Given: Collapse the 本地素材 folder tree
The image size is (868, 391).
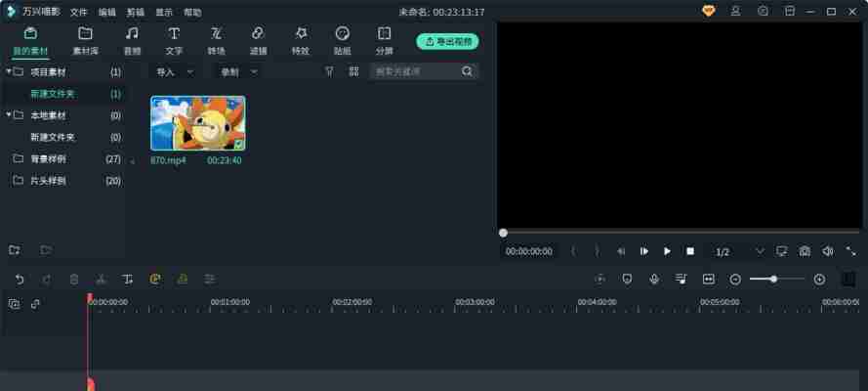Looking at the screenshot, I should pyautogui.click(x=9, y=115).
